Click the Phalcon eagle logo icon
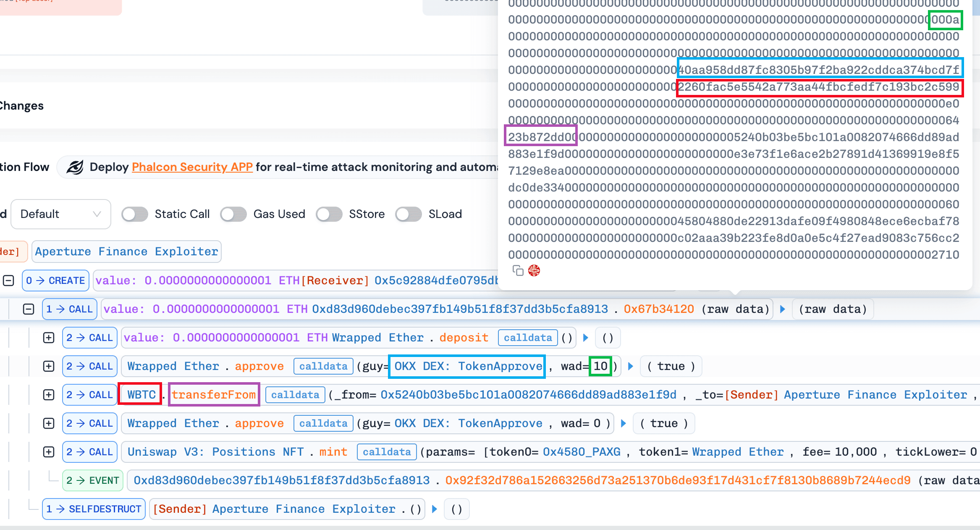 75,167
